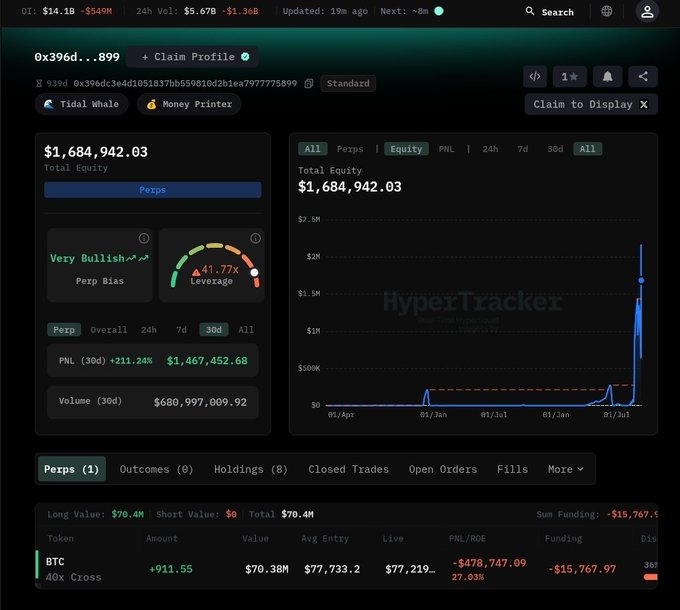680x610 pixels.
Task: Select the 24h stats period
Action: pyautogui.click(x=149, y=330)
